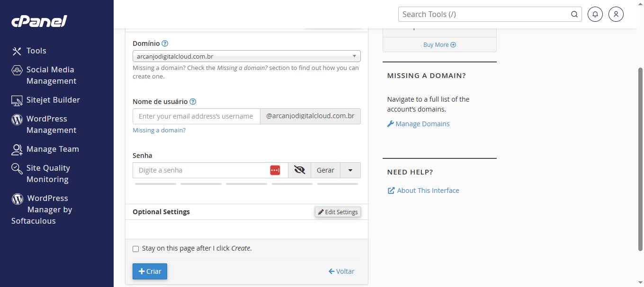Open Sitejet Builder from sidebar

[53, 100]
